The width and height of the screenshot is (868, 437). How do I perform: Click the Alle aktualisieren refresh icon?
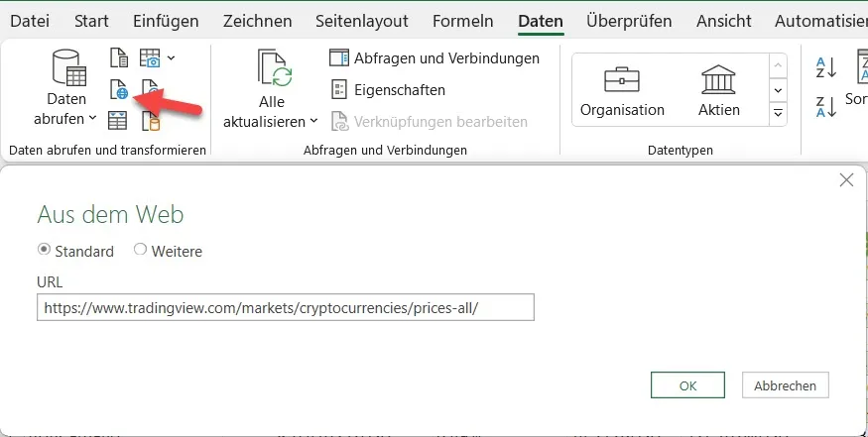pyautogui.click(x=275, y=68)
